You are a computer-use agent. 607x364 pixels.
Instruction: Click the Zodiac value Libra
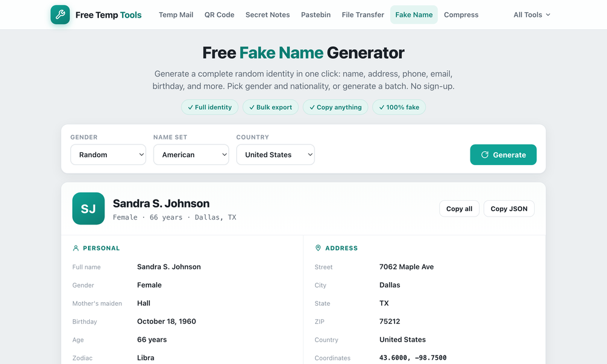click(x=146, y=358)
